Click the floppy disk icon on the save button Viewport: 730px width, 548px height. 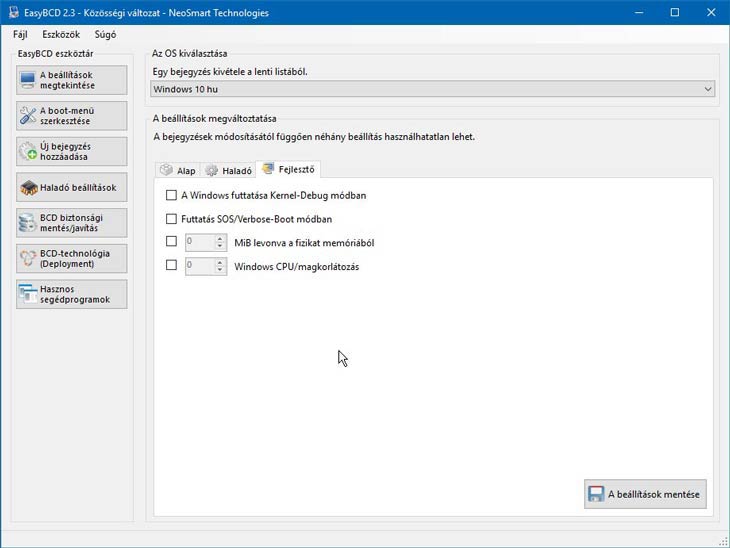596,494
